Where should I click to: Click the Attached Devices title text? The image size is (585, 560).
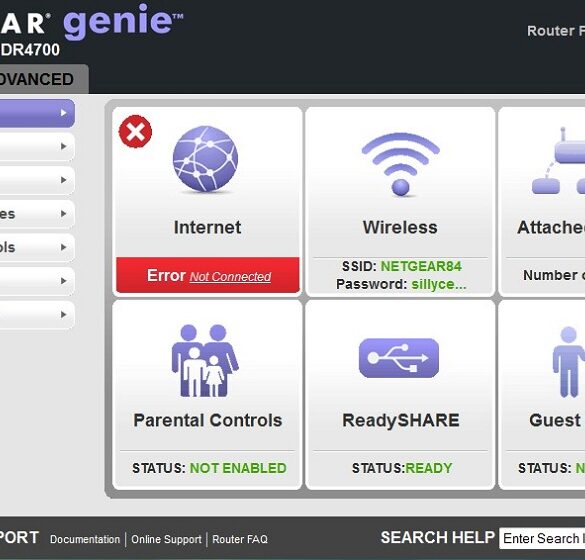coord(551,227)
